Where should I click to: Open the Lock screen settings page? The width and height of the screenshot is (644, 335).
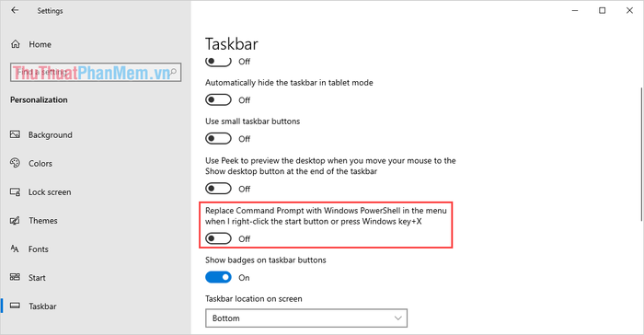[x=50, y=192]
